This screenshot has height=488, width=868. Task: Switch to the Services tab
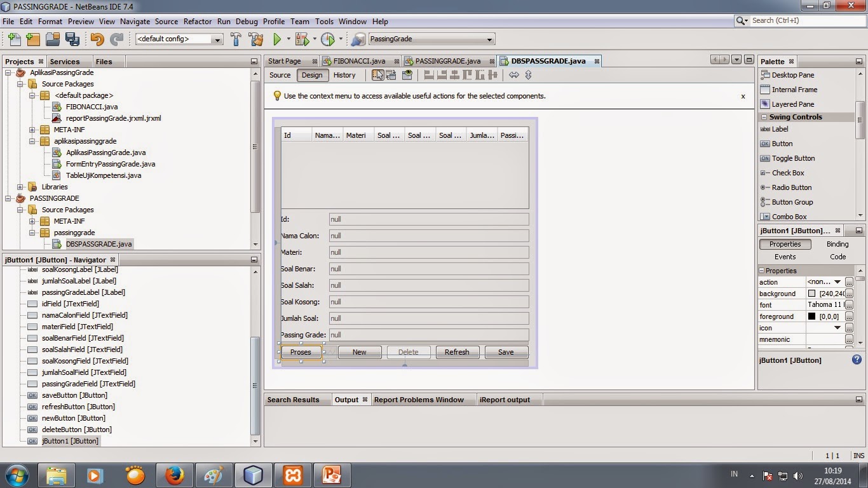65,62
